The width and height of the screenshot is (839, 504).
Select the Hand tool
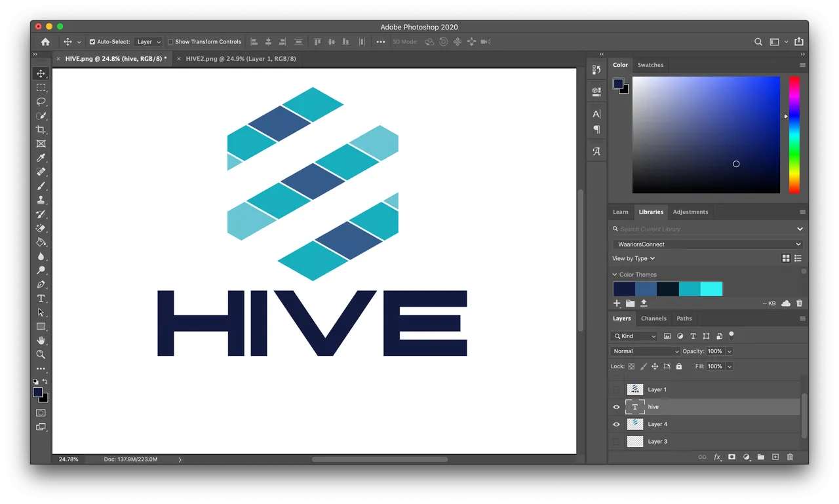point(41,340)
